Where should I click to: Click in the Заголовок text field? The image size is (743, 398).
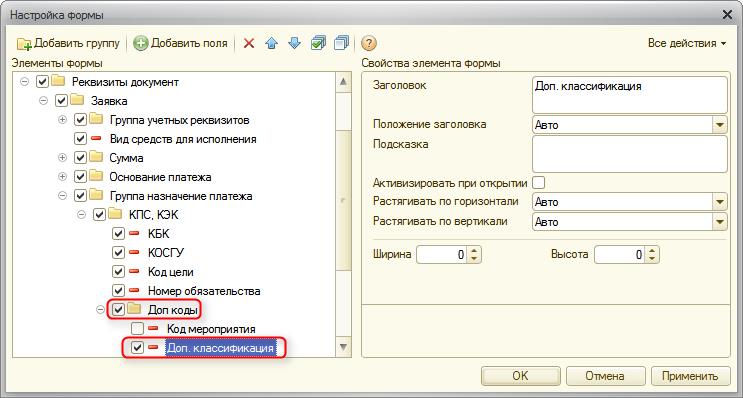(x=630, y=95)
